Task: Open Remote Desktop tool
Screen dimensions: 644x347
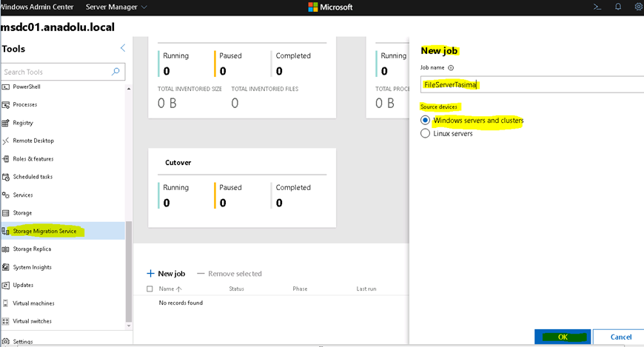Action: pyautogui.click(x=33, y=141)
